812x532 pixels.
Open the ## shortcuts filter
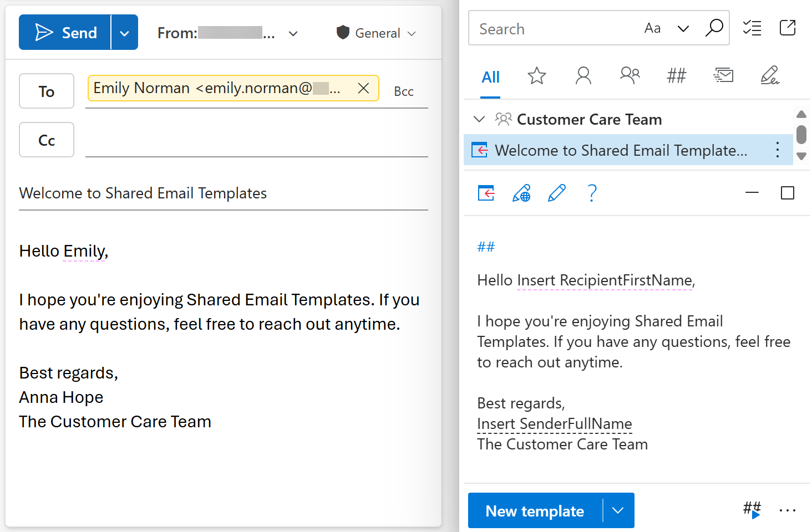point(676,75)
